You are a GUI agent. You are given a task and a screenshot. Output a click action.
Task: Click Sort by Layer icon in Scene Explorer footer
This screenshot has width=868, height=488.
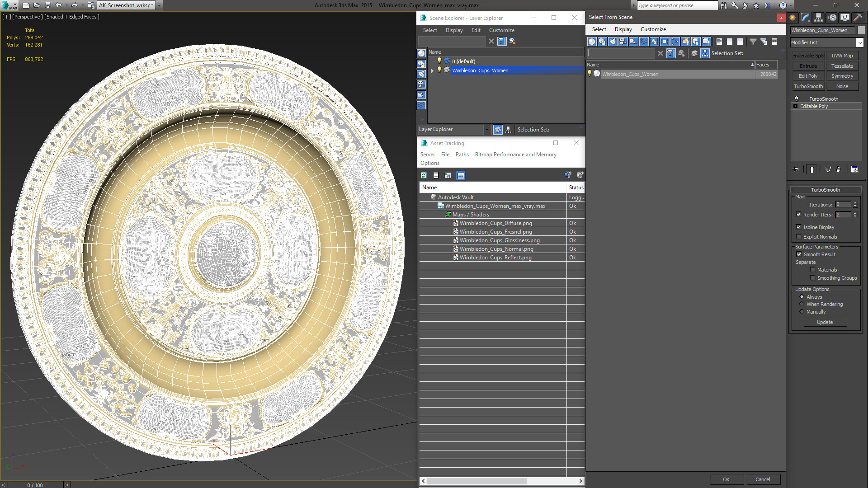pos(498,130)
